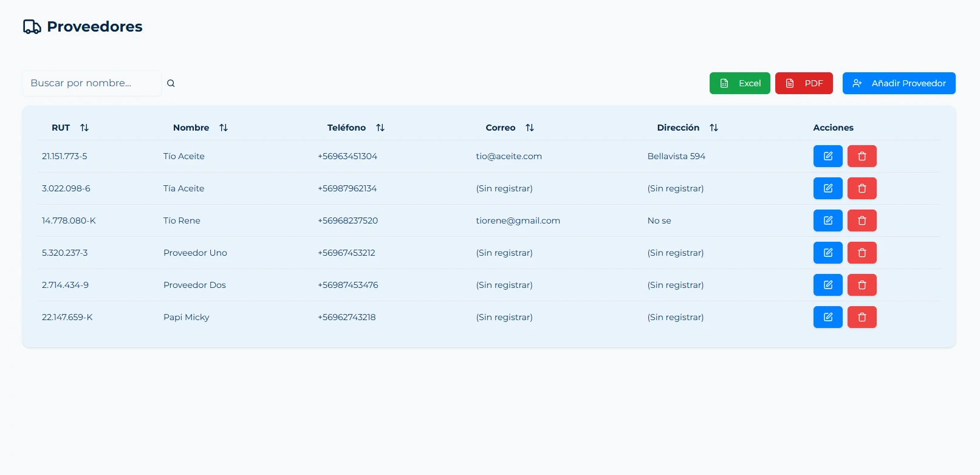
Task: Click the truck icon beside Proveedores
Action: pos(32,27)
